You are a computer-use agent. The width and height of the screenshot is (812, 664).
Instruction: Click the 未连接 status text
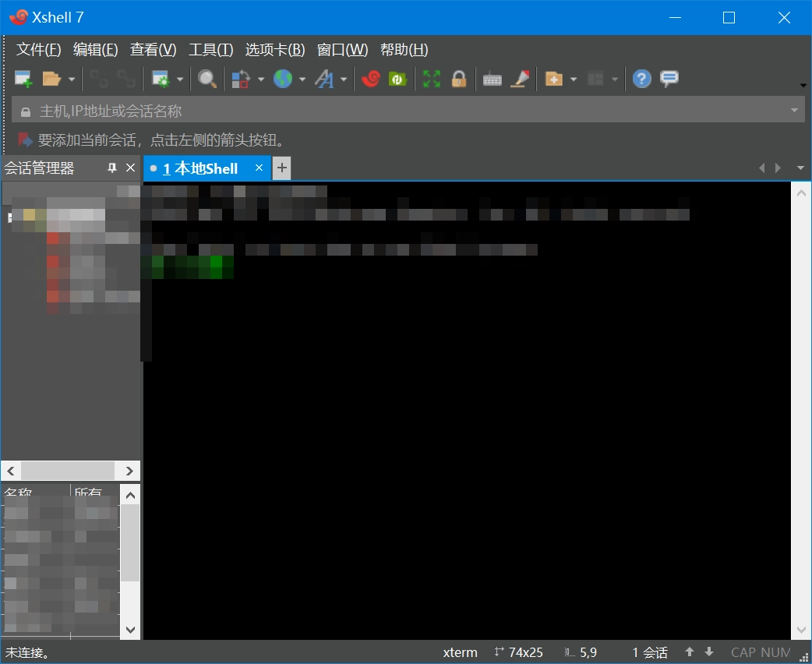(27, 652)
